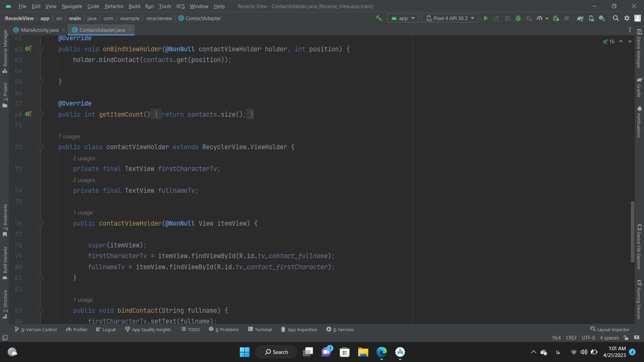Screen dimensions: 644x362
Task: Click the Search Everywhere magnifier icon
Action: [616, 18]
